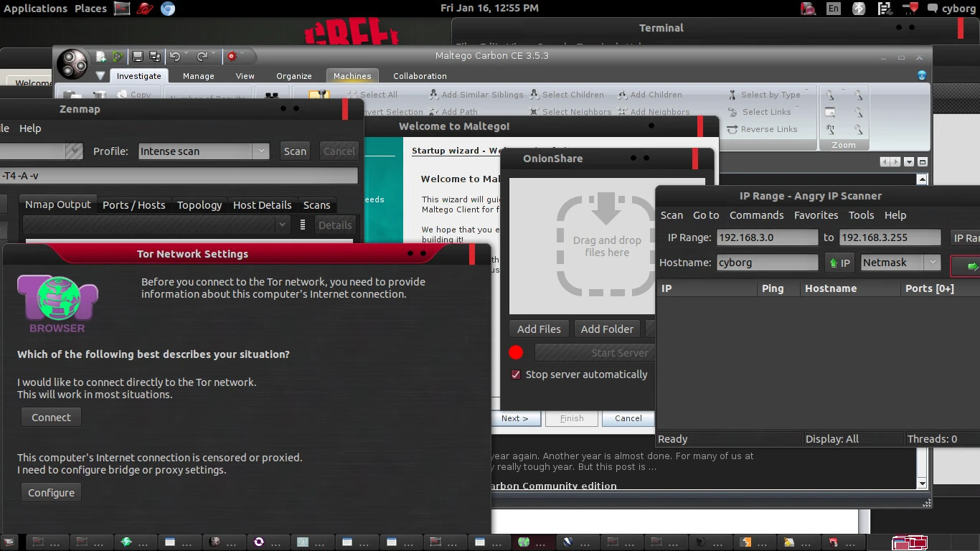Open the Topology tab in Zenmap
Image resolution: width=980 pixels, height=551 pixels.
(199, 205)
